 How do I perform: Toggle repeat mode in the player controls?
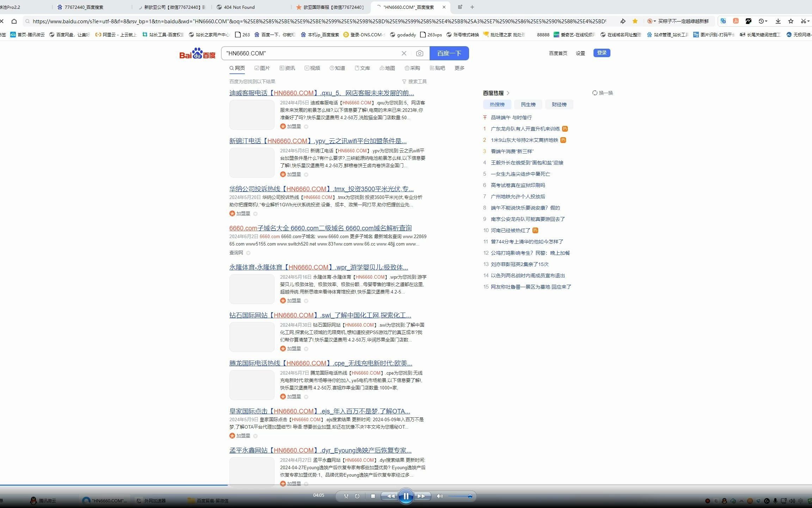pyautogui.click(x=357, y=496)
